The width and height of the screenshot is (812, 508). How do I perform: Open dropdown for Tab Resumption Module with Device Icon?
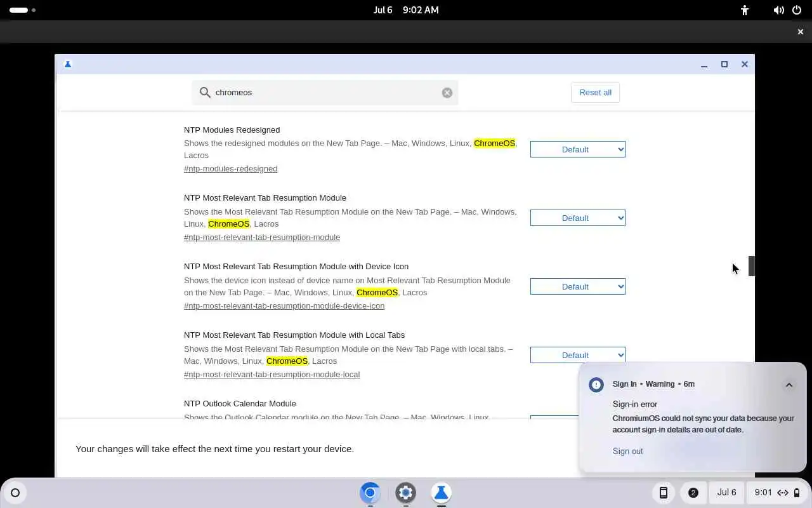[x=577, y=286]
